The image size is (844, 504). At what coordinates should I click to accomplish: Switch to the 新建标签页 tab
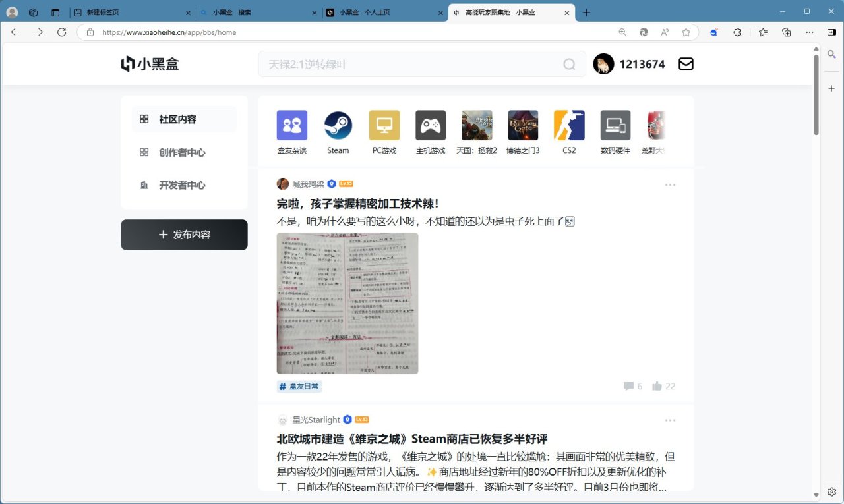pos(133,13)
